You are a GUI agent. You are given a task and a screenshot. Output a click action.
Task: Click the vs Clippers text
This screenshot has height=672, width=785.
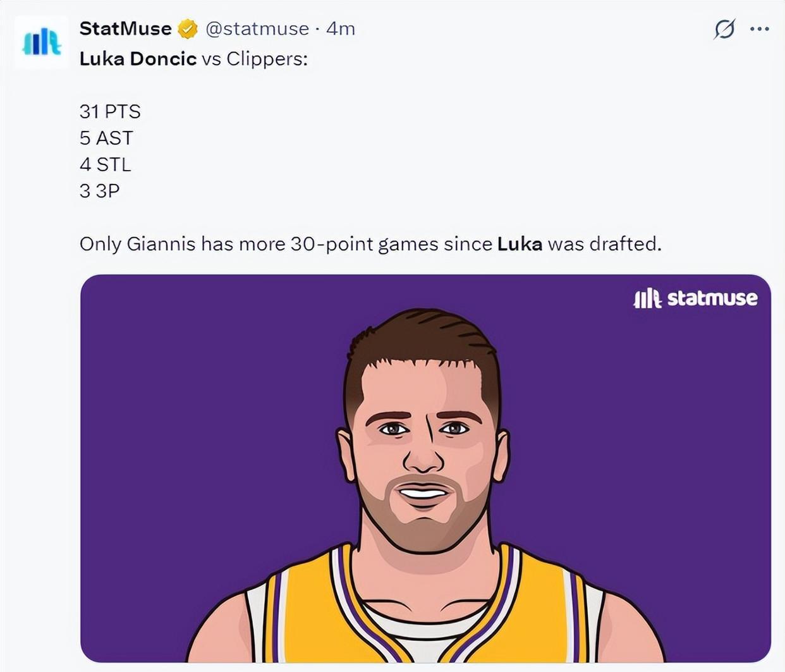[254, 59]
